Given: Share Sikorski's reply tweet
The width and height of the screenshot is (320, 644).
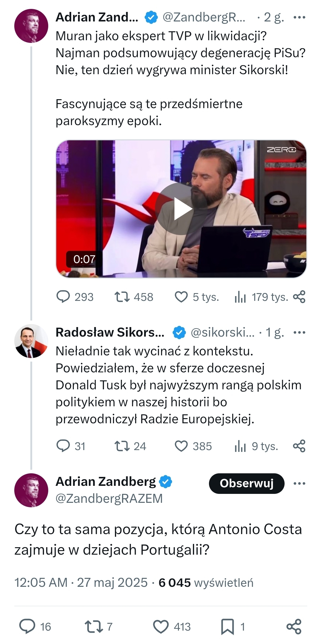Looking at the screenshot, I should 299,446.
